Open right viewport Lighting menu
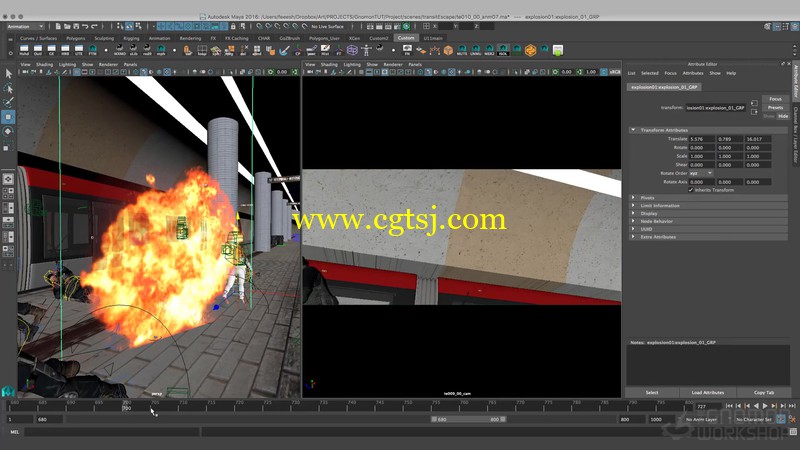The width and height of the screenshot is (800, 450). [352, 65]
